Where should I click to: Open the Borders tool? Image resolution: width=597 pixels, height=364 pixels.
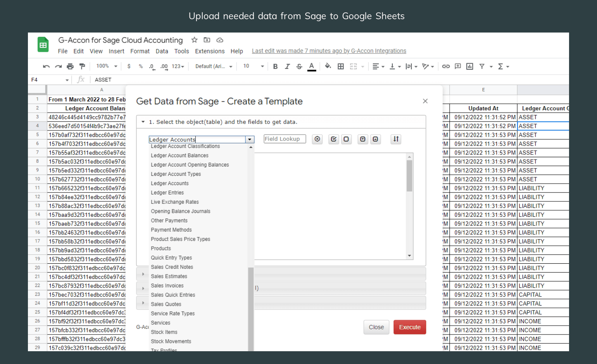(341, 67)
